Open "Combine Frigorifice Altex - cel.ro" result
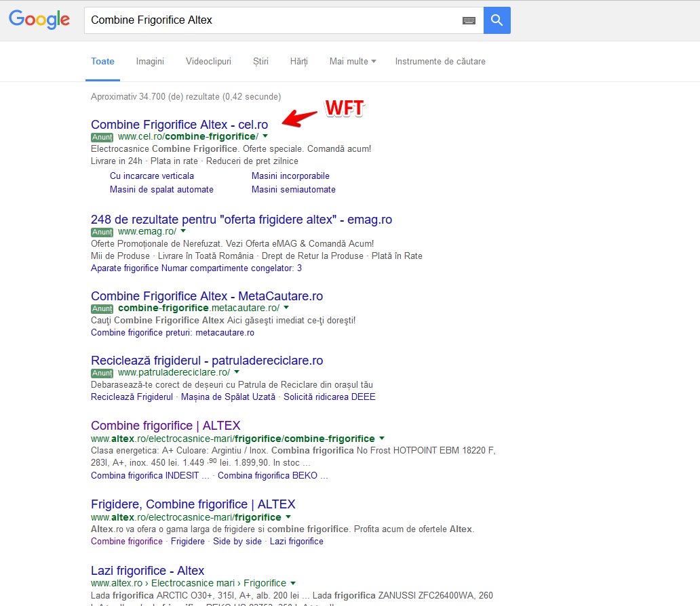This screenshot has height=606, width=700. tap(179, 125)
